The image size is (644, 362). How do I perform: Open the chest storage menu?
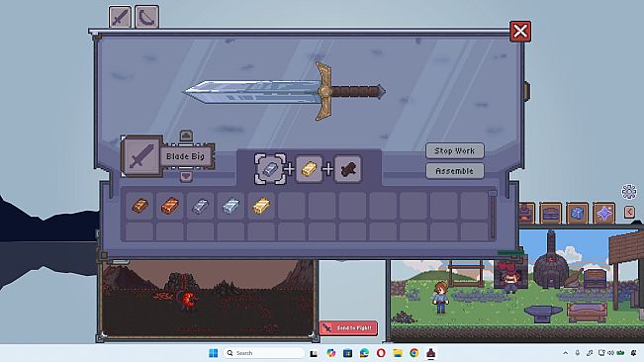pos(550,213)
